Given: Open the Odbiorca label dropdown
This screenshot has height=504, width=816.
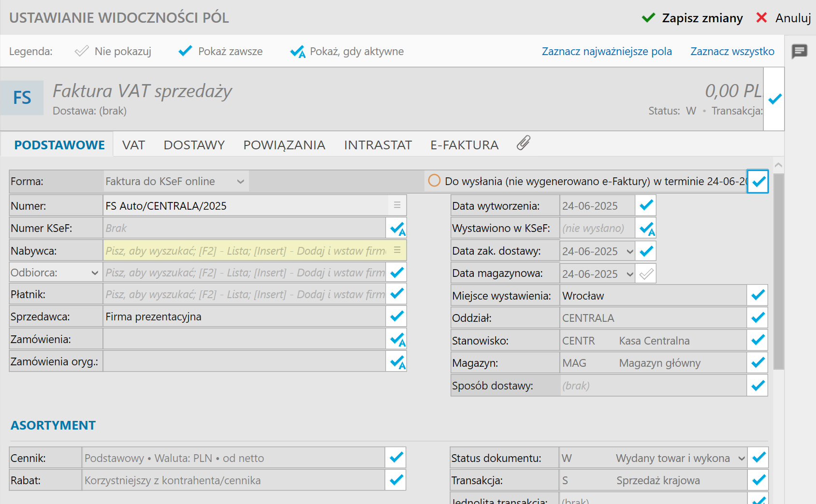Looking at the screenshot, I should pyautogui.click(x=95, y=273).
